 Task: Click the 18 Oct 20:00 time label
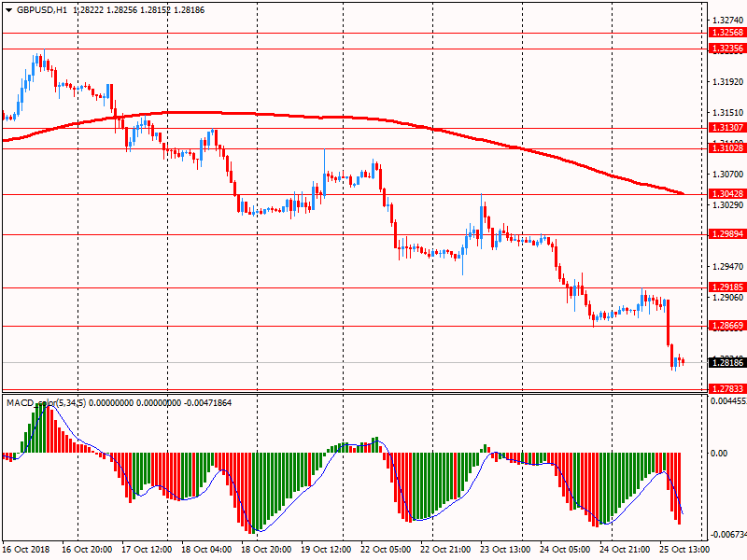(x=266, y=550)
